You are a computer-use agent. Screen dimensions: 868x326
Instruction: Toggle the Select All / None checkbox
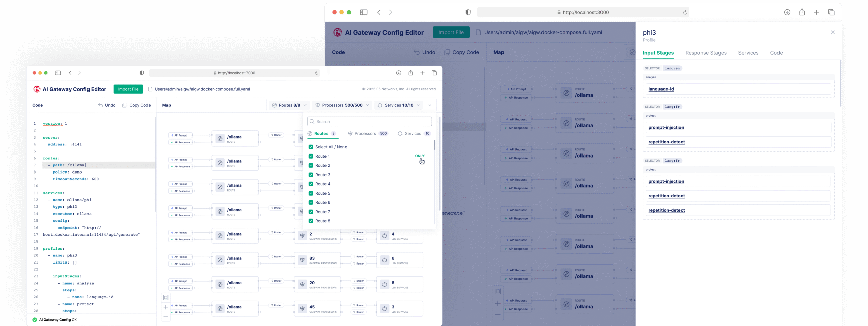311,147
